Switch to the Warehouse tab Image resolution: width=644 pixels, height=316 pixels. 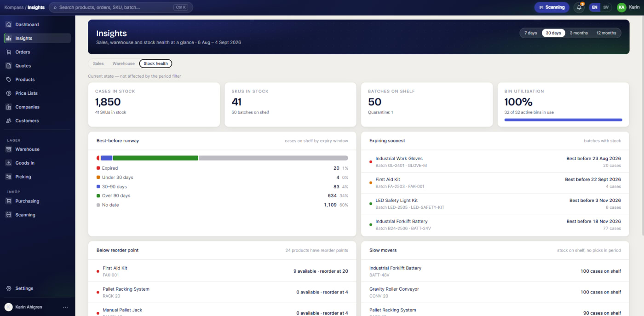click(124, 63)
